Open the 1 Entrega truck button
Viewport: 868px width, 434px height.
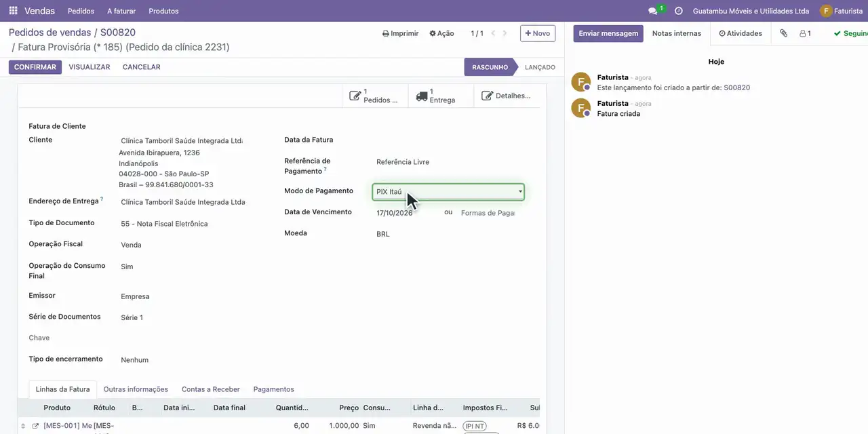click(441, 96)
